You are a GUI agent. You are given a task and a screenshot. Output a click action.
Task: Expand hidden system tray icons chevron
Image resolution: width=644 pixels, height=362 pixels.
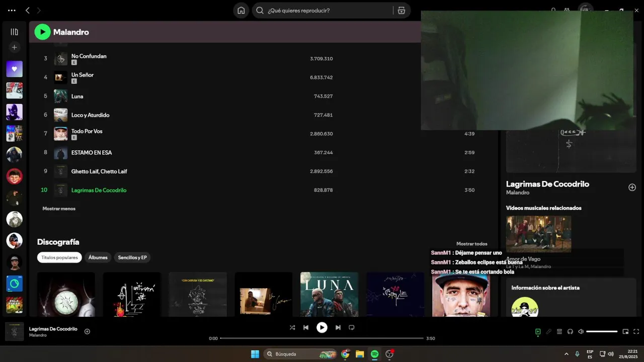(567, 354)
